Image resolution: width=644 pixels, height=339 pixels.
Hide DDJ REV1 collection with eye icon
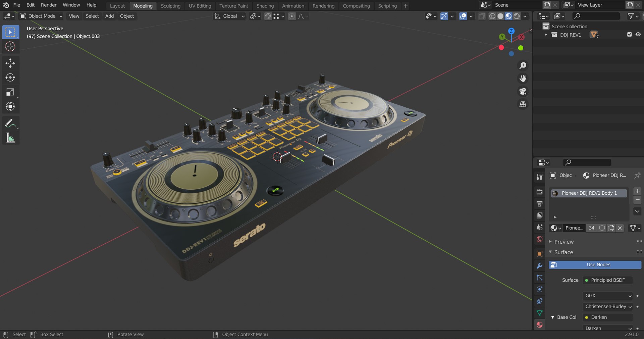tap(638, 35)
